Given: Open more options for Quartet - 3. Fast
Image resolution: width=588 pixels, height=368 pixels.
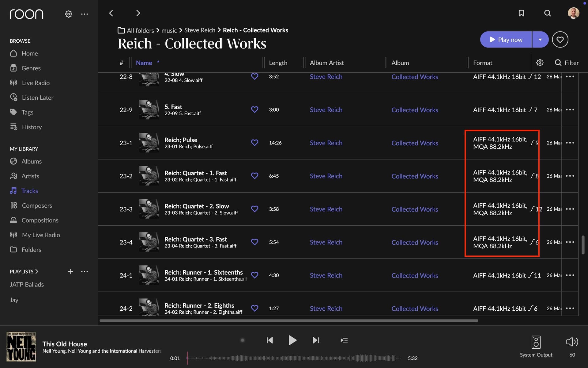Looking at the screenshot, I should [x=570, y=242].
